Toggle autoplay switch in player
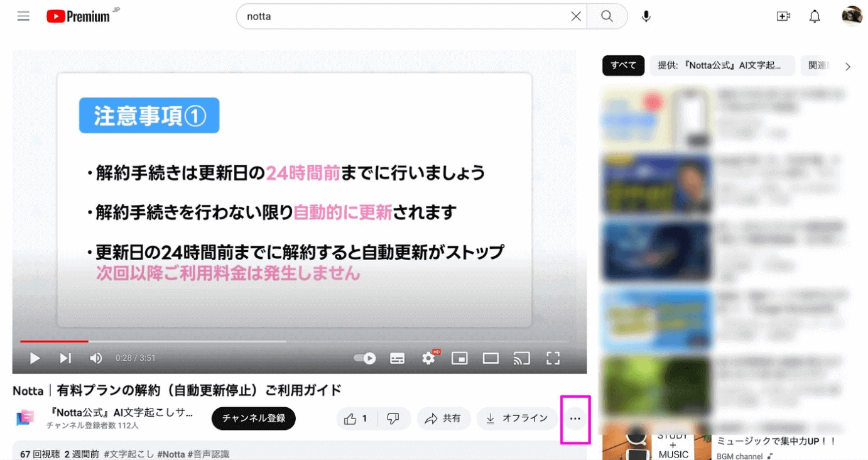The height and width of the screenshot is (460, 868). 365,358
